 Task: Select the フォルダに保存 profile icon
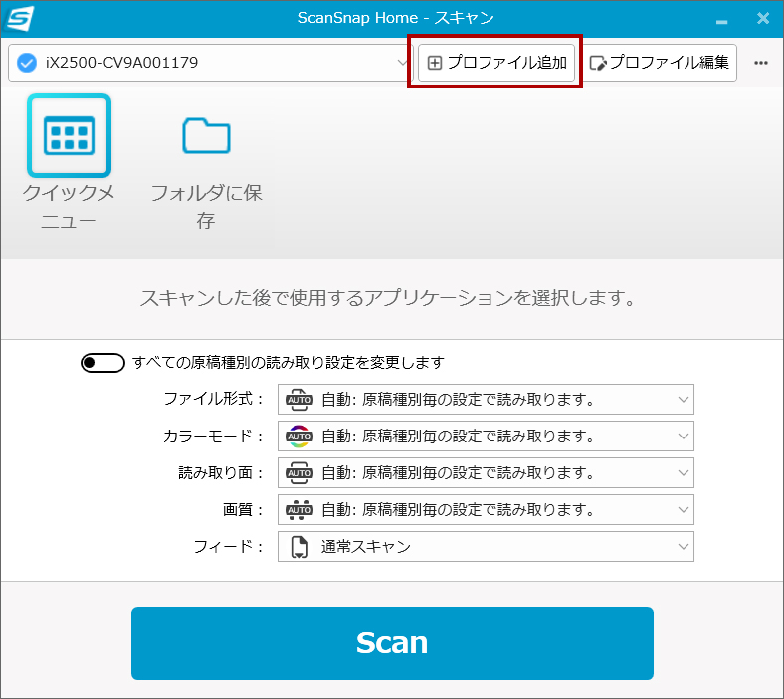(x=206, y=136)
